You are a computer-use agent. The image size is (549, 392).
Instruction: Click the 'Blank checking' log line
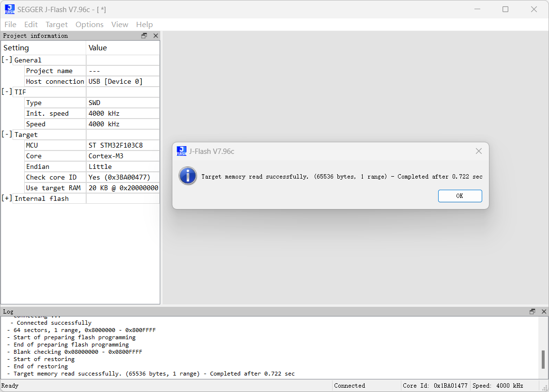(x=75, y=352)
